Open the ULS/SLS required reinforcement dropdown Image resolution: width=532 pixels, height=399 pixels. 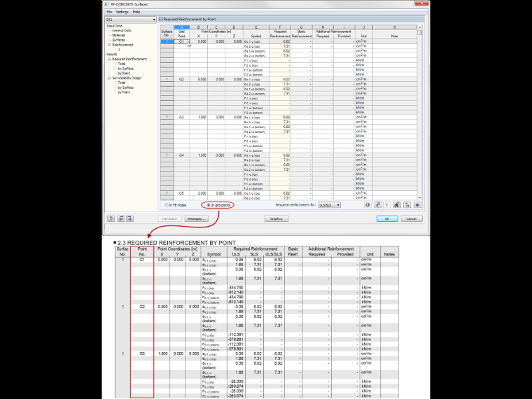(330, 205)
